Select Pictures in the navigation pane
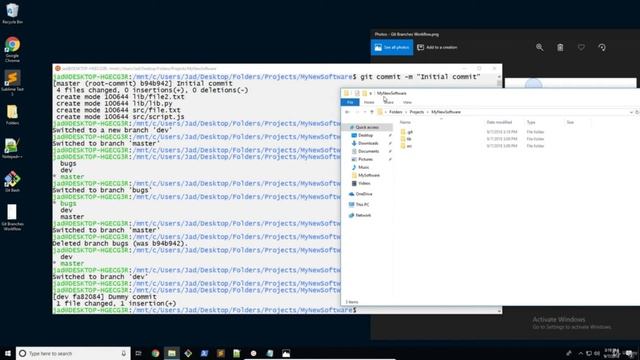 (x=365, y=159)
